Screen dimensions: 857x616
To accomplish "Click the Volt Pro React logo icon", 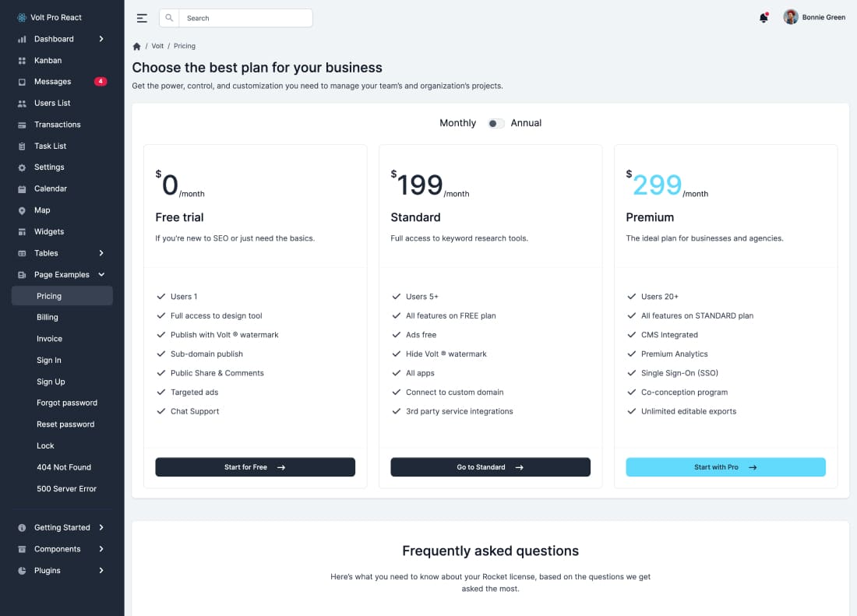I will [x=21, y=17].
